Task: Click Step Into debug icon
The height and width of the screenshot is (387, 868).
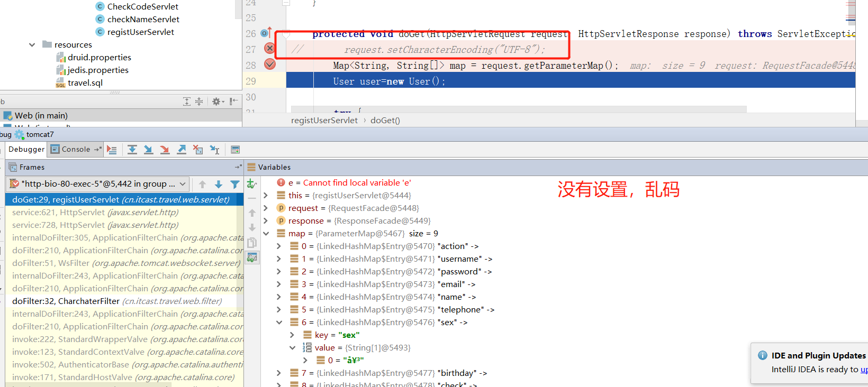Action: click(149, 150)
